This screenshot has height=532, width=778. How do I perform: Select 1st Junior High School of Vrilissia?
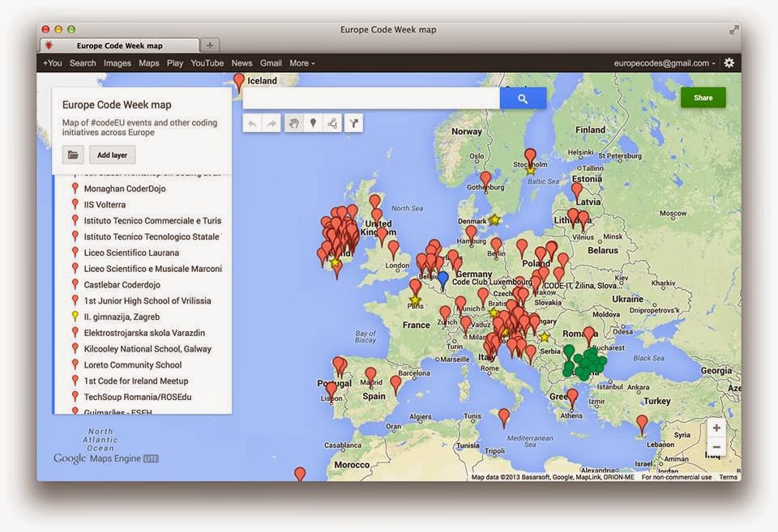(147, 300)
